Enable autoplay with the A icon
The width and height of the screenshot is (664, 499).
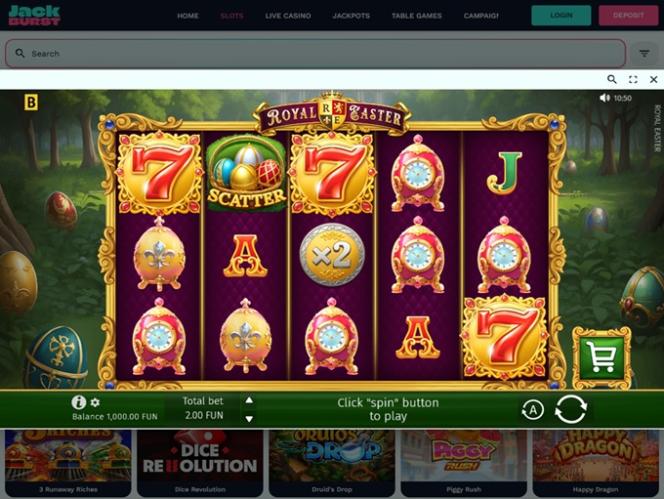[533, 410]
